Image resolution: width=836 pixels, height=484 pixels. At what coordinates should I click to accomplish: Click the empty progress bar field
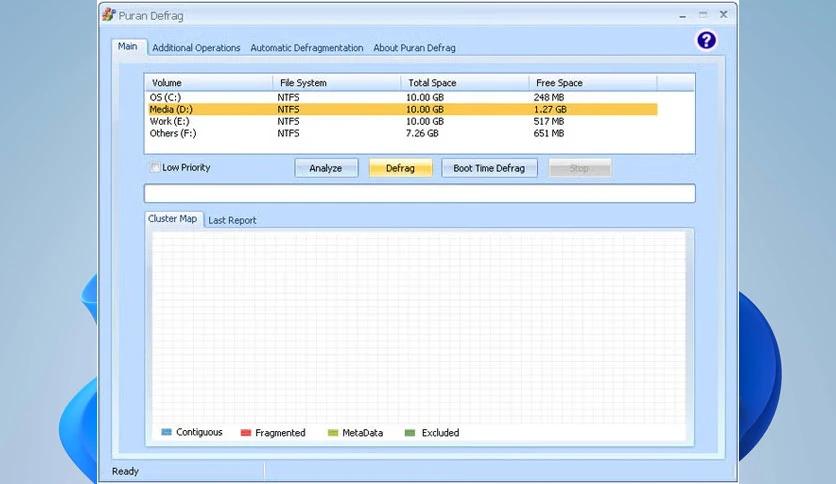point(420,193)
